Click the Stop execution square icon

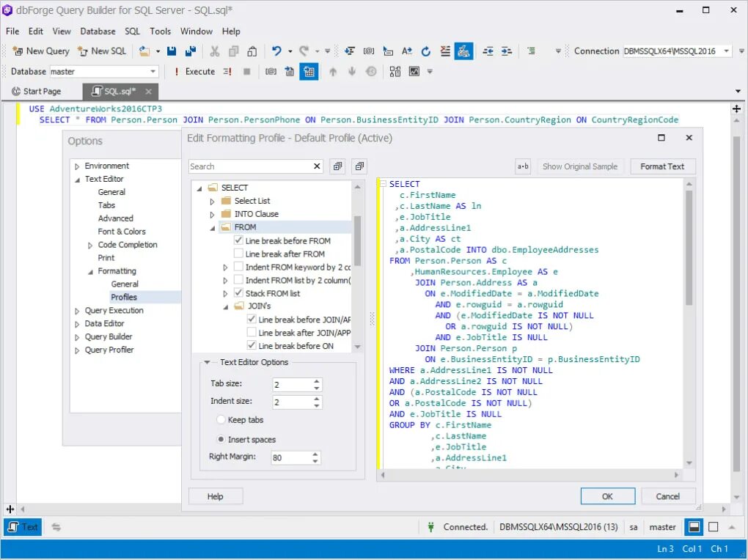pos(246,72)
